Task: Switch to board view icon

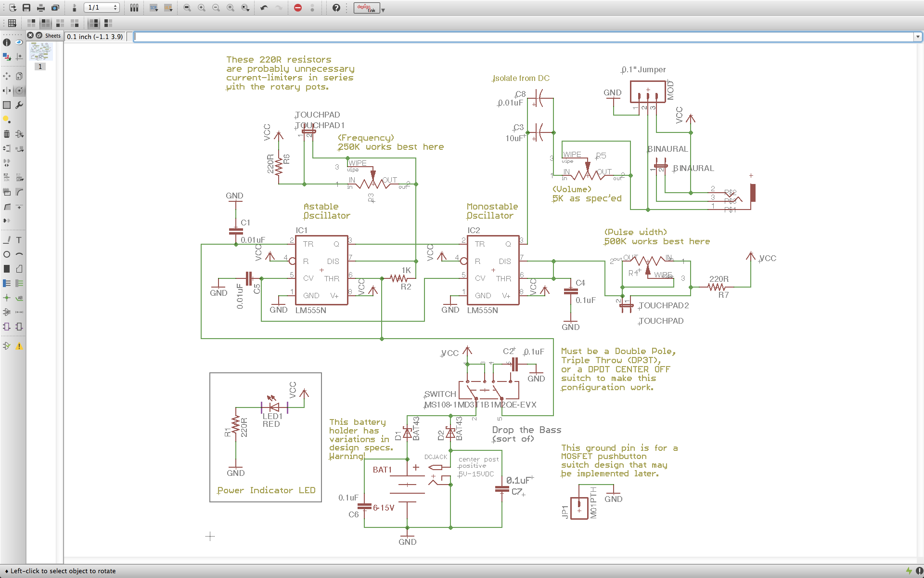Action: click(x=74, y=8)
